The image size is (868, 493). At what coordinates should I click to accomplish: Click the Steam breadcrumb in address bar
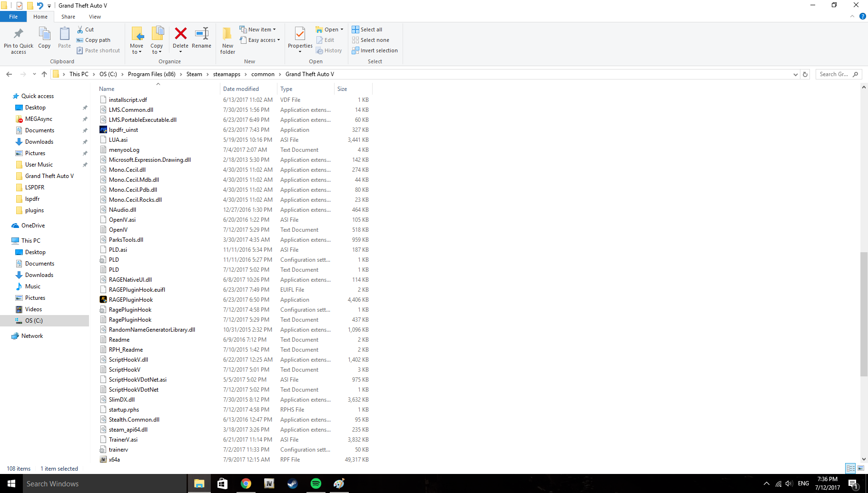pyautogui.click(x=194, y=74)
